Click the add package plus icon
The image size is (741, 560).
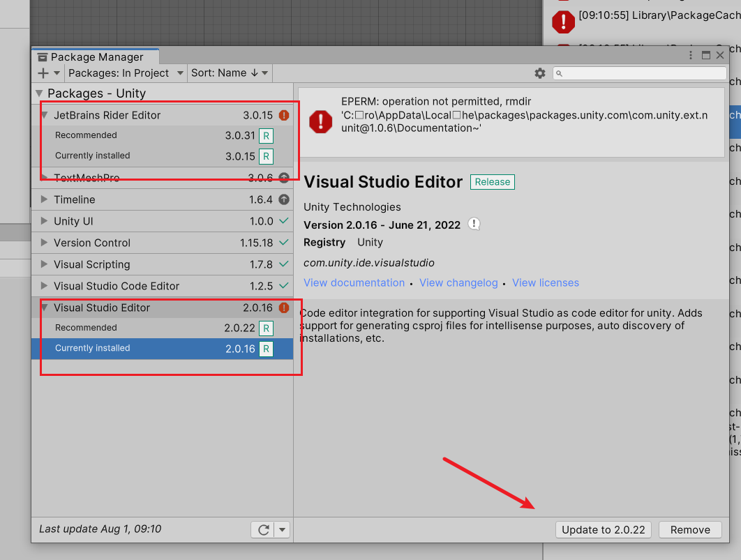[43, 73]
